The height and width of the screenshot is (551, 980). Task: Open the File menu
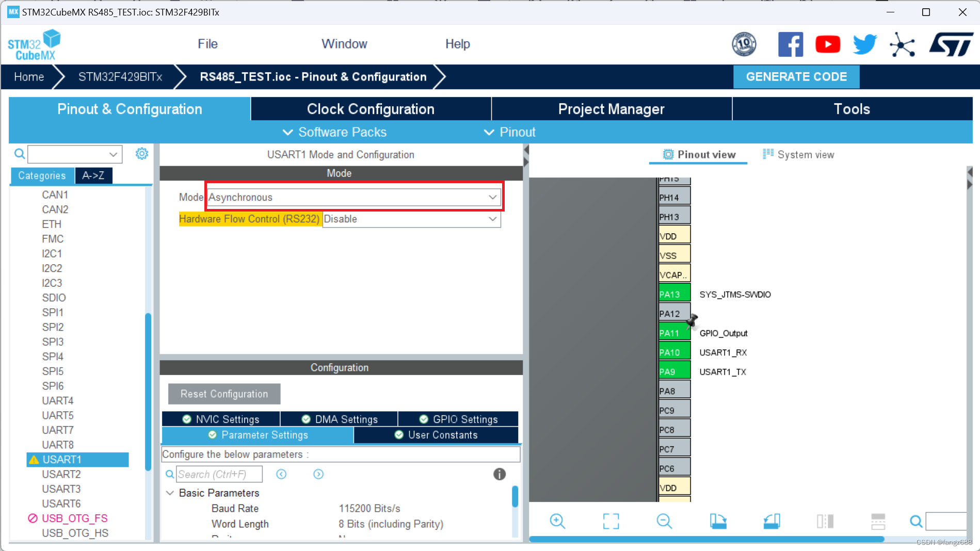tap(207, 44)
